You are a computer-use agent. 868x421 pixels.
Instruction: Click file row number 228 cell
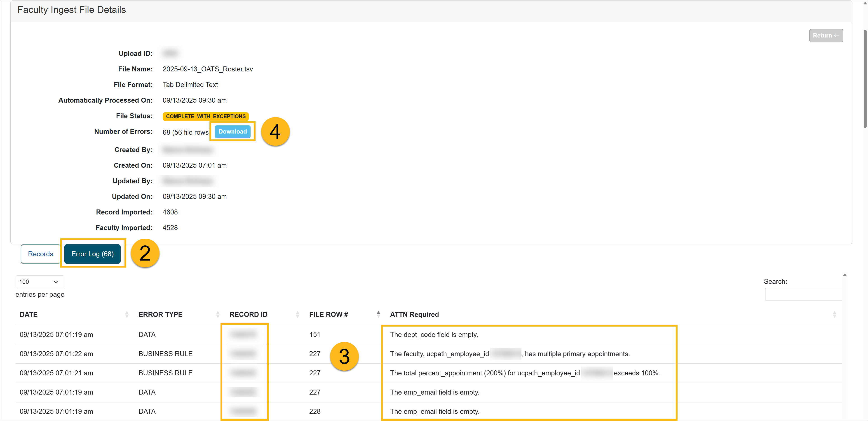pyautogui.click(x=315, y=412)
